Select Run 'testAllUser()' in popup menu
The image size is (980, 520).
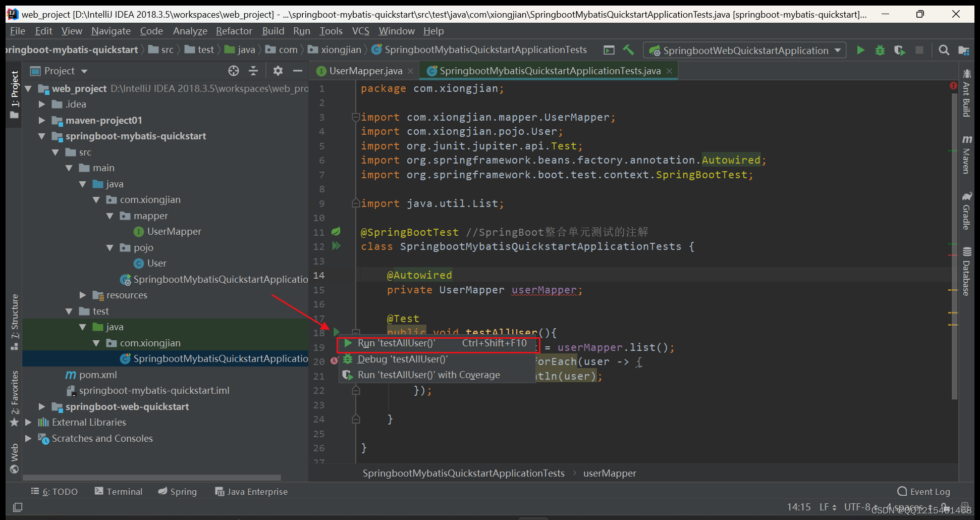coord(437,343)
